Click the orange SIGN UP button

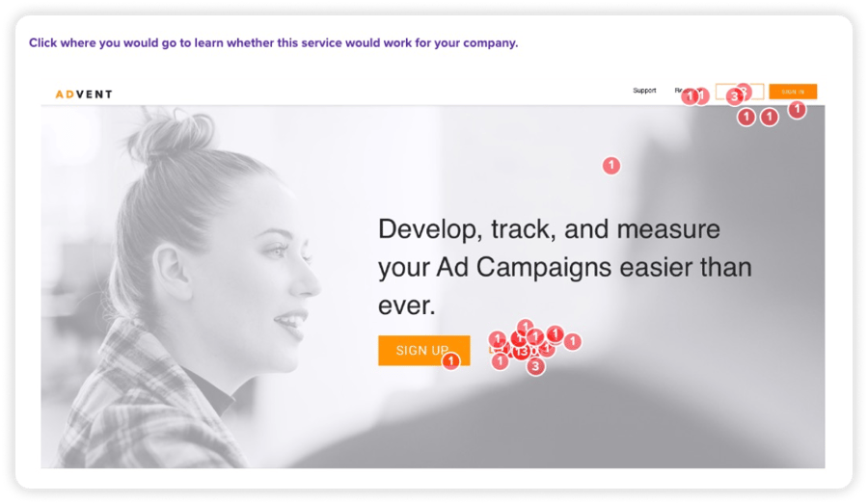coord(424,350)
